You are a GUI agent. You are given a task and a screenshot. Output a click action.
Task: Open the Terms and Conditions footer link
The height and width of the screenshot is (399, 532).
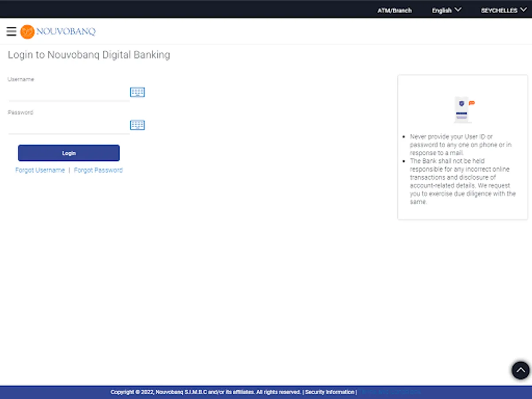click(390, 392)
